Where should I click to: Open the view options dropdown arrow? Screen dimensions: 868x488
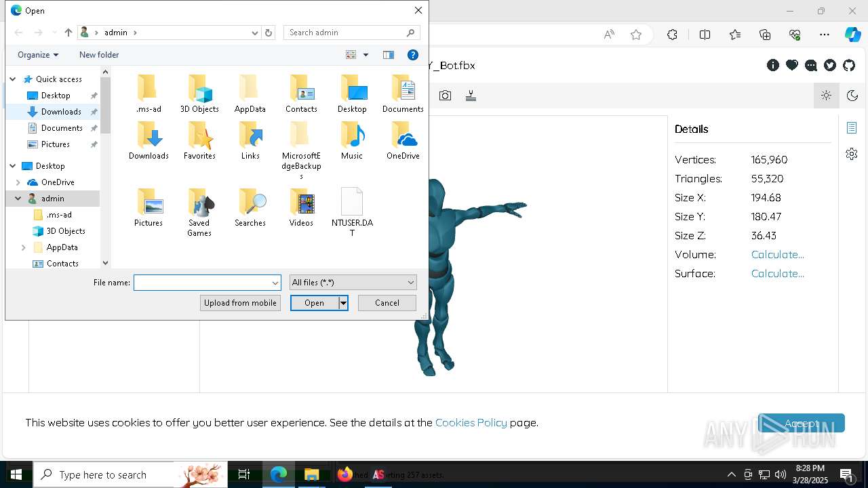point(366,55)
